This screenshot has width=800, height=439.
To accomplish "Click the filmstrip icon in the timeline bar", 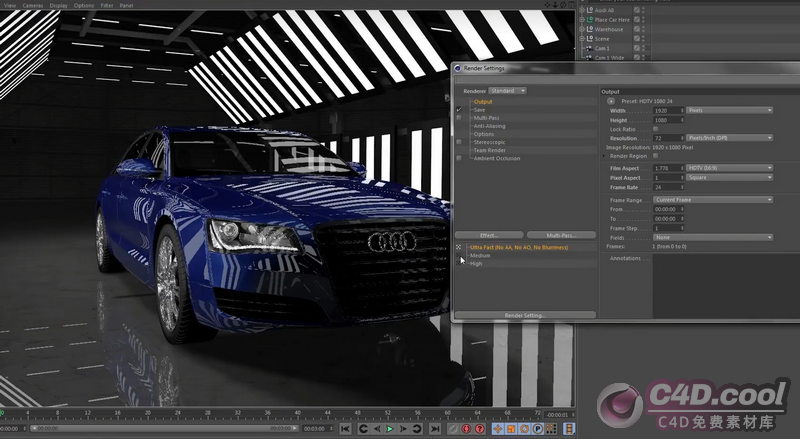I will 568,429.
